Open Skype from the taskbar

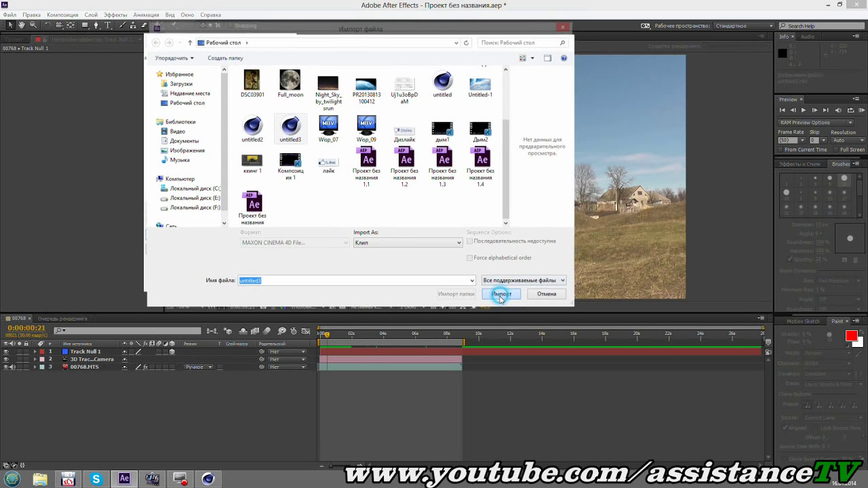coord(96,479)
